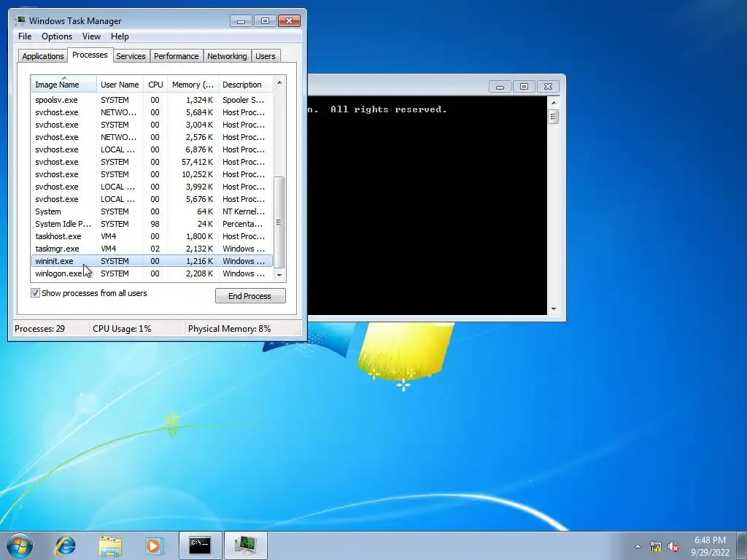The height and width of the screenshot is (560, 747).
Task: Click Show Desktop button at taskbar end
Action: click(x=743, y=545)
